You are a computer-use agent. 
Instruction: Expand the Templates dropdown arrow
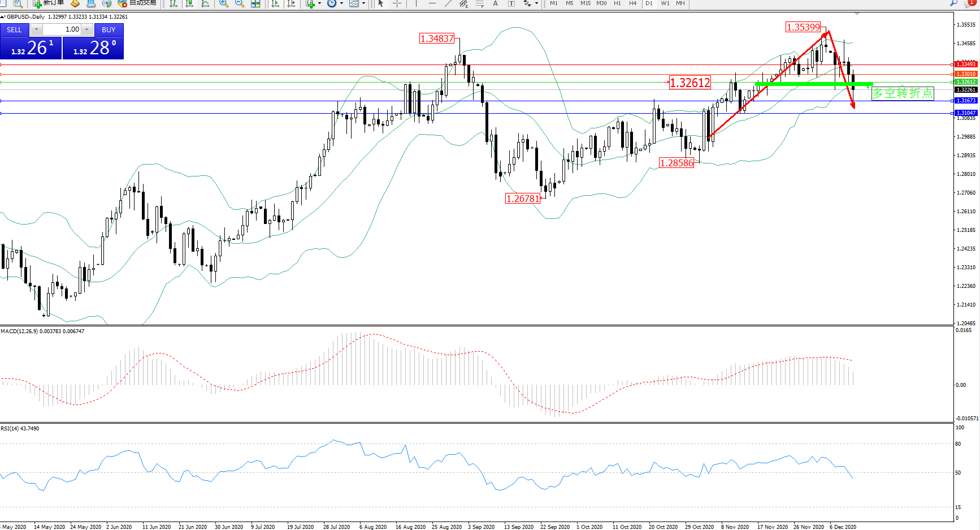pos(363,3)
